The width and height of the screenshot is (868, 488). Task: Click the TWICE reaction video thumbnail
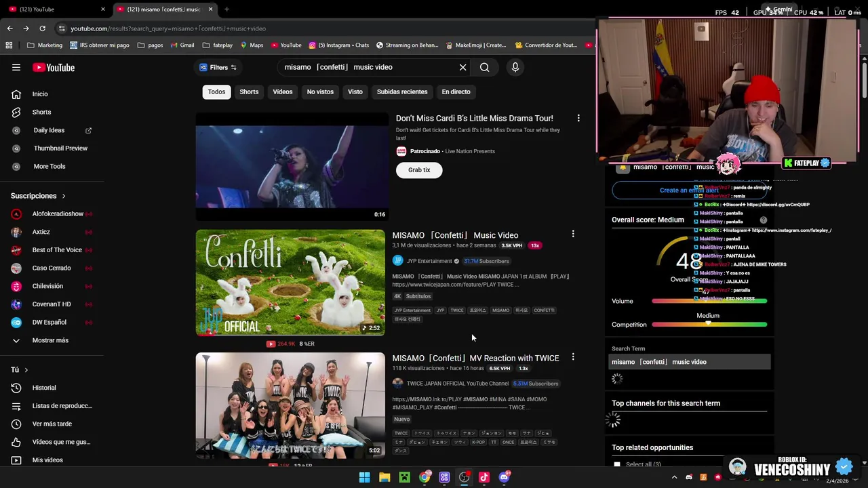coord(290,405)
